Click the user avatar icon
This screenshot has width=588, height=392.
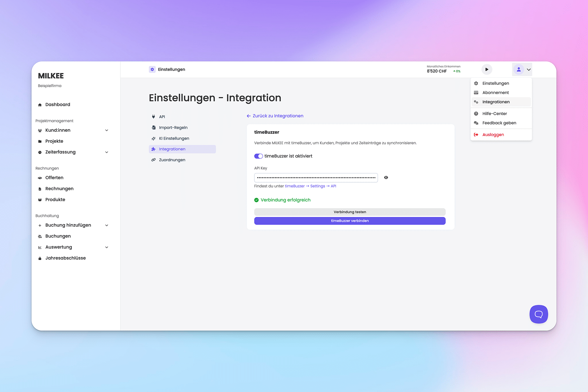point(519,69)
